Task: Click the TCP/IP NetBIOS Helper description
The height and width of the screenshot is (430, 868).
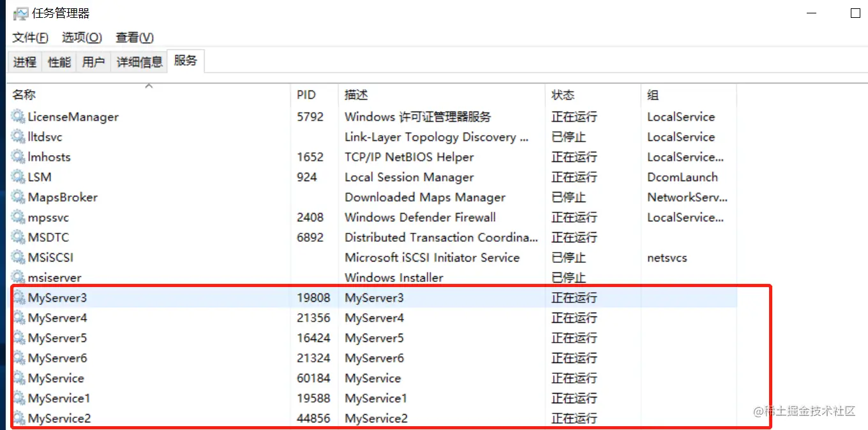Action: (x=409, y=157)
